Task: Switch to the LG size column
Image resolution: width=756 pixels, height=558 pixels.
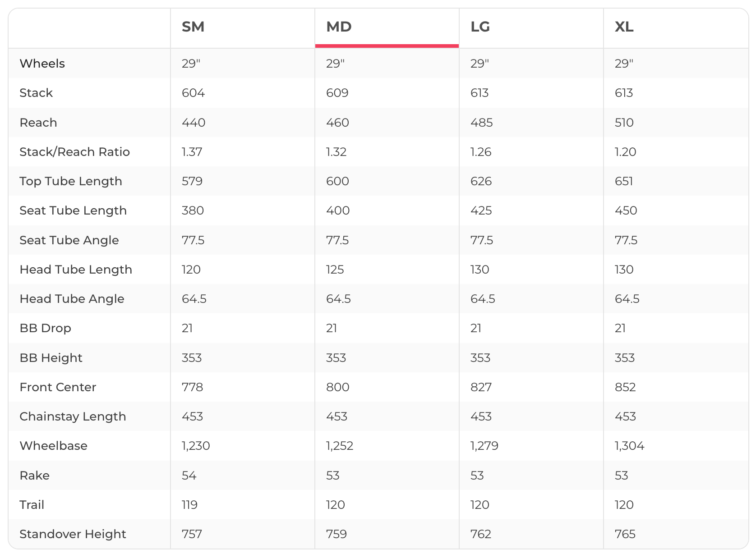Action: click(480, 27)
